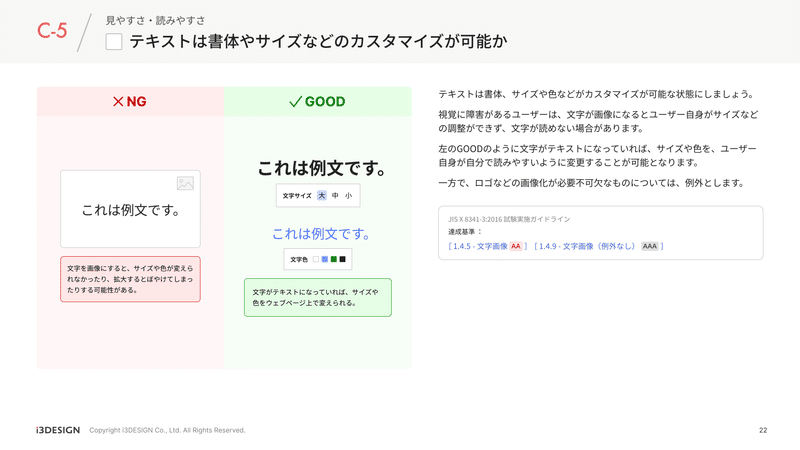The width and height of the screenshot is (800, 450).
Task: Open the 1.4.5 文字画像 criterion link
Action: coord(480,246)
